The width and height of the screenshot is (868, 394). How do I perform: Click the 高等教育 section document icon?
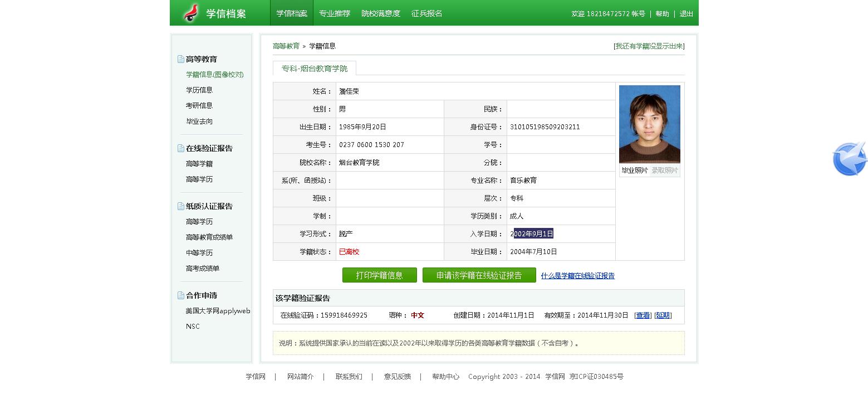pos(180,59)
